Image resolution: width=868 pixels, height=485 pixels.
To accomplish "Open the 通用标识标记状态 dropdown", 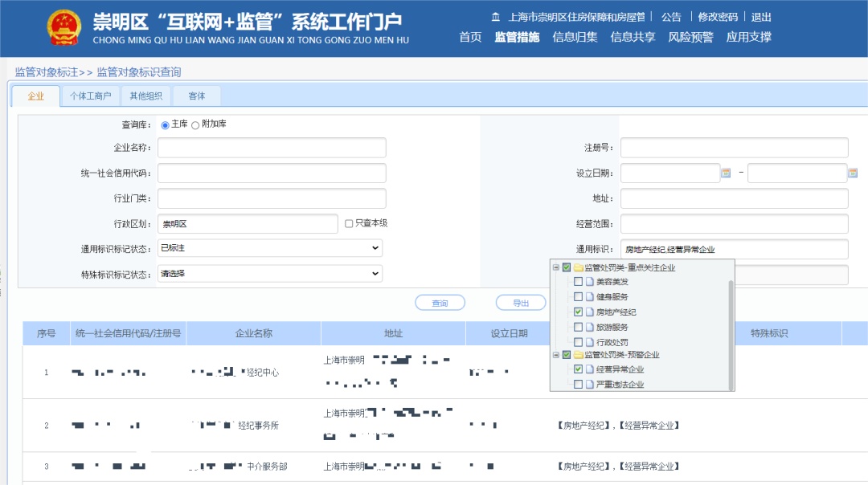I will (270, 248).
